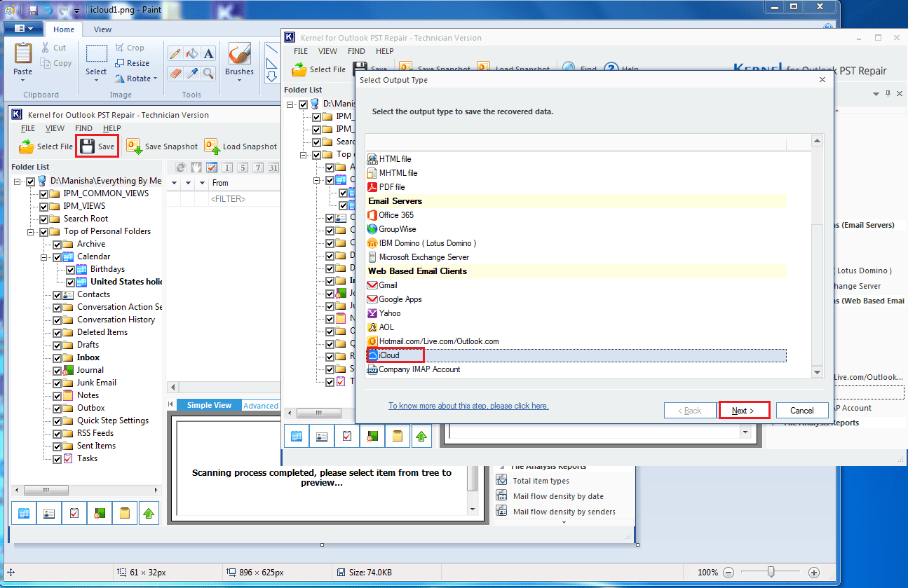Viewport: 908px width, 588px height.
Task: Click the calendar icon below left Folder List
Action: click(x=24, y=513)
